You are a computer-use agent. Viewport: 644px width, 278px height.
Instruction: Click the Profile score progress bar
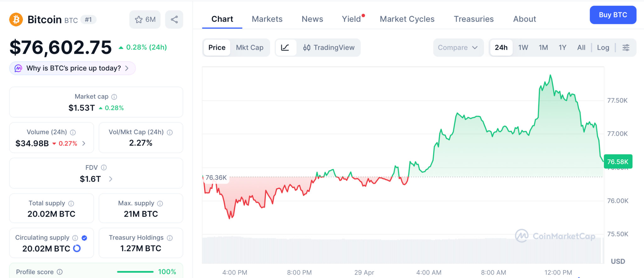(x=135, y=272)
